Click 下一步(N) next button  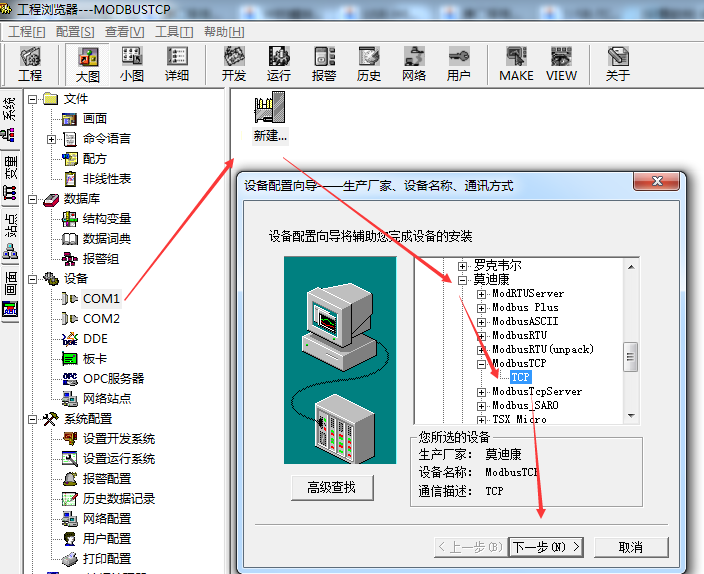546,547
